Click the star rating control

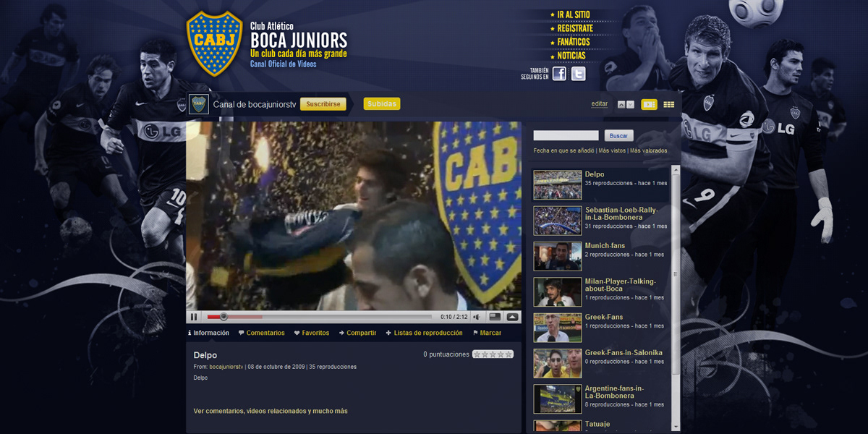click(493, 354)
